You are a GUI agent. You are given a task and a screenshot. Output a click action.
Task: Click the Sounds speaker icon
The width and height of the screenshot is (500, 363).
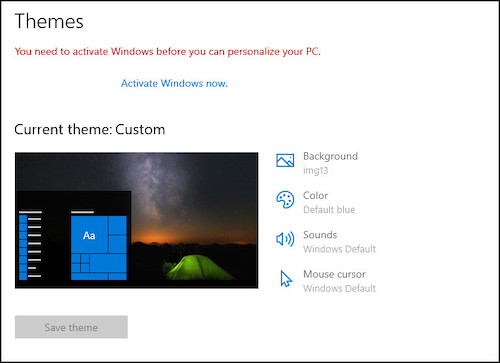[x=285, y=239]
